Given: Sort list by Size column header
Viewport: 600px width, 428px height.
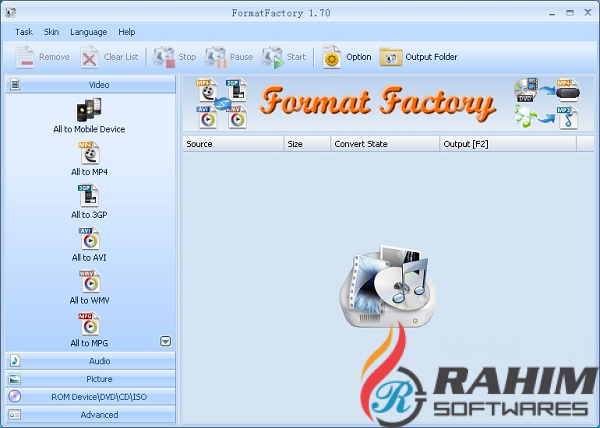Looking at the screenshot, I should point(307,144).
